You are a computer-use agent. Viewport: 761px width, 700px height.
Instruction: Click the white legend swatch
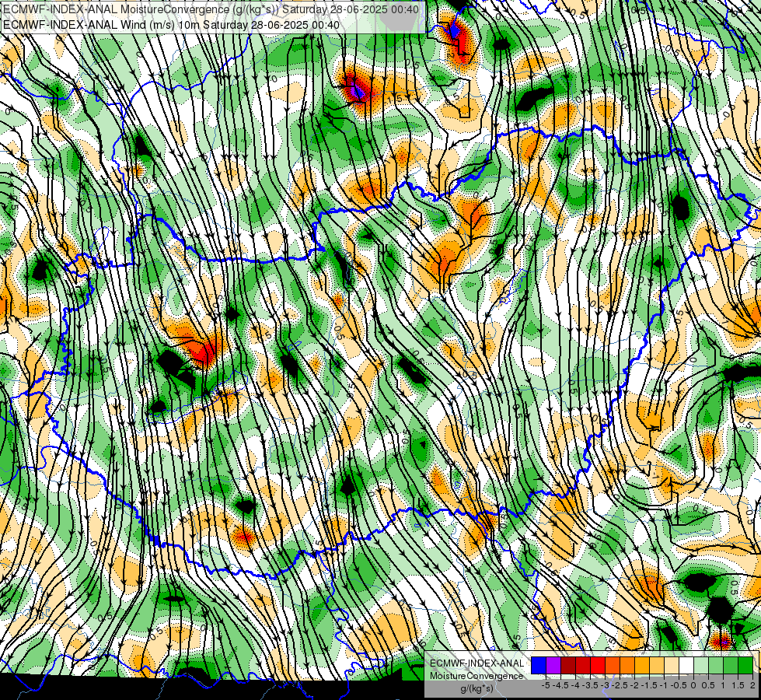[686, 665]
